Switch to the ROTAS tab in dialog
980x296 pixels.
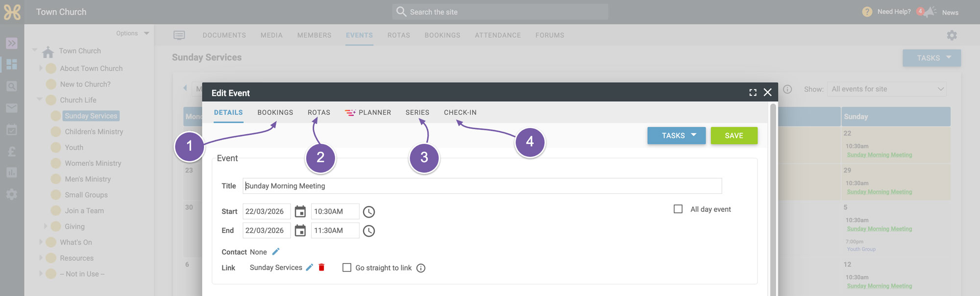[x=319, y=113]
